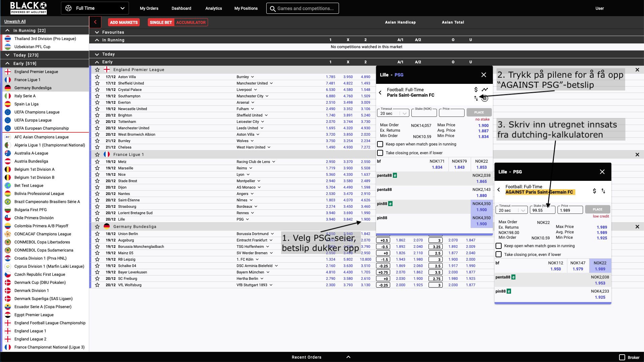The image size is (644, 362).
Task: Expand the Recent Orders panel
Action: point(348,357)
